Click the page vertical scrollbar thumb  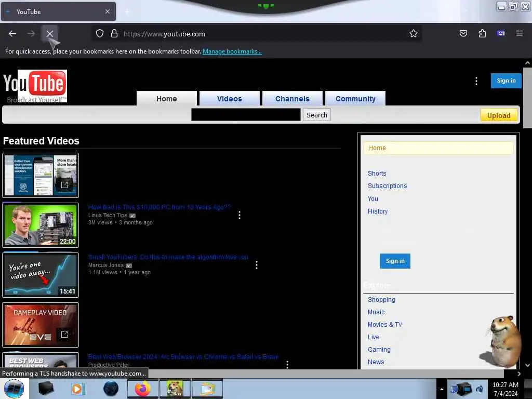pos(527,98)
